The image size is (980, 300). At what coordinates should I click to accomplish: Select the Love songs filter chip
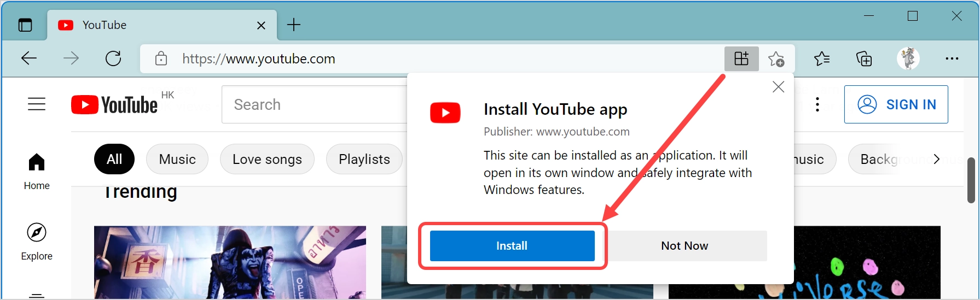tap(267, 159)
